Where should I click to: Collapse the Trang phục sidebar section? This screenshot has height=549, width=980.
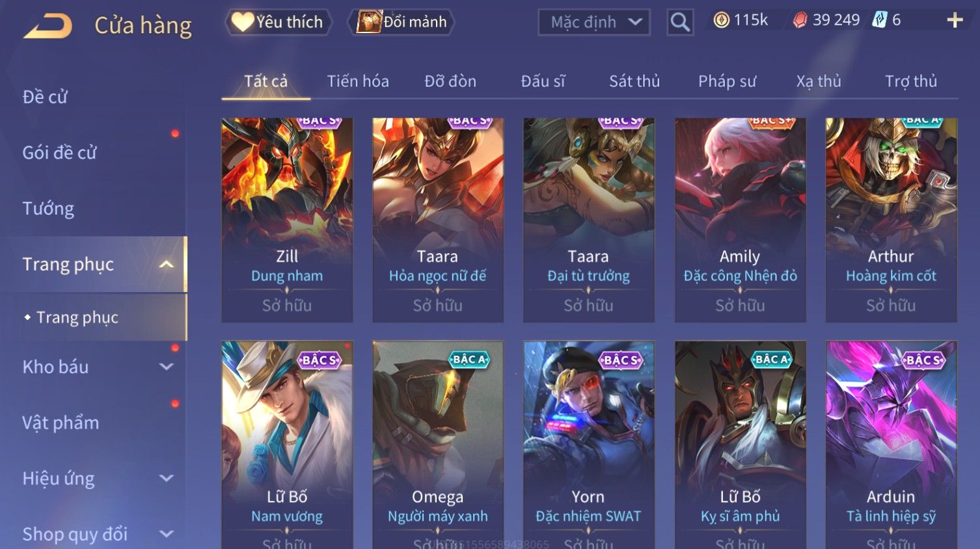pos(167,264)
